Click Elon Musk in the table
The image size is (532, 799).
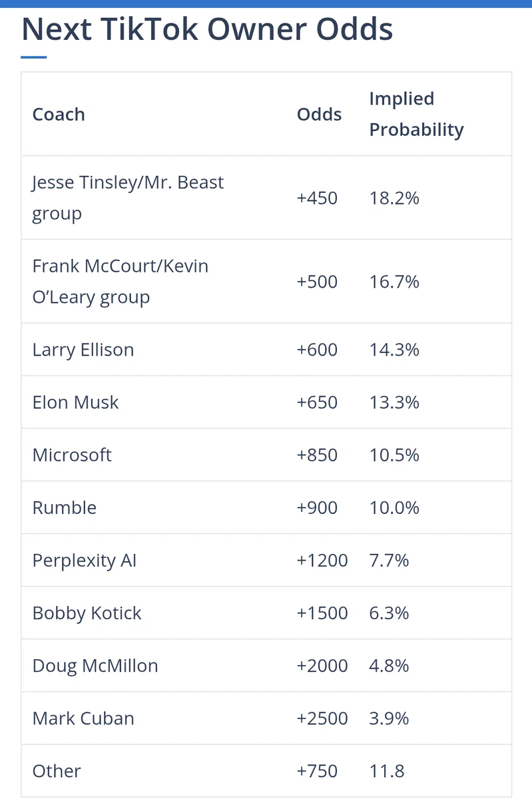75,402
